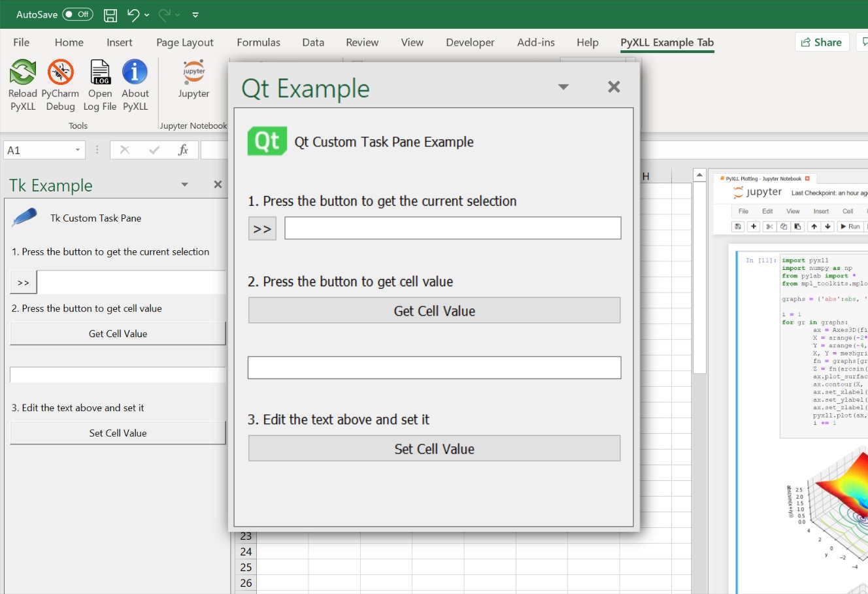Viewport: 868px width, 594px height.
Task: Open the Qt Example pane options dropdown
Action: tap(563, 87)
